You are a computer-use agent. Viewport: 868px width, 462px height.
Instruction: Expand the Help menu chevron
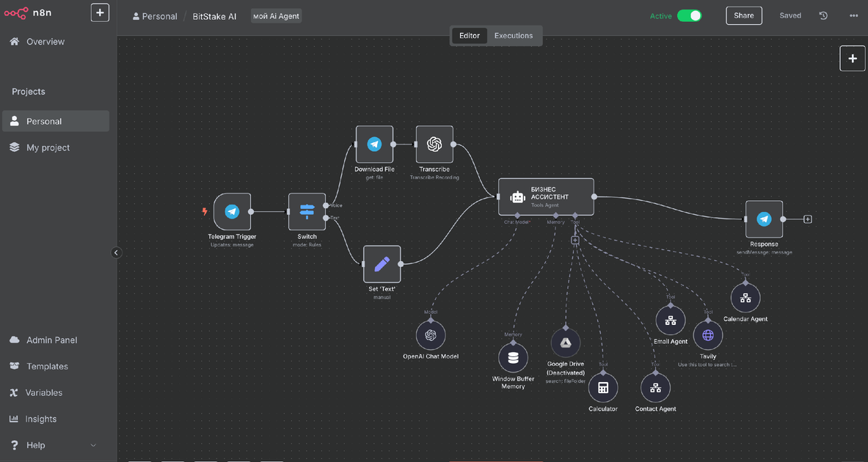coord(93,445)
